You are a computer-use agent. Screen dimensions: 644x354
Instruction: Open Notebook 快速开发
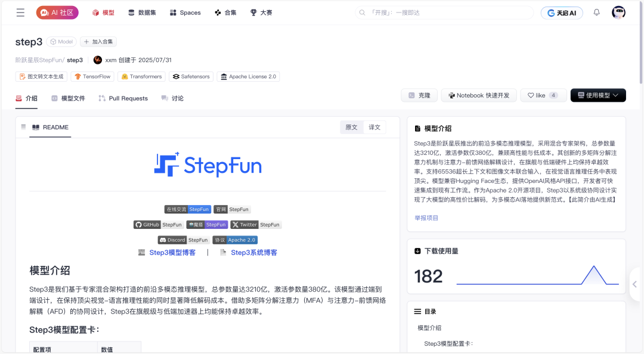(x=479, y=95)
